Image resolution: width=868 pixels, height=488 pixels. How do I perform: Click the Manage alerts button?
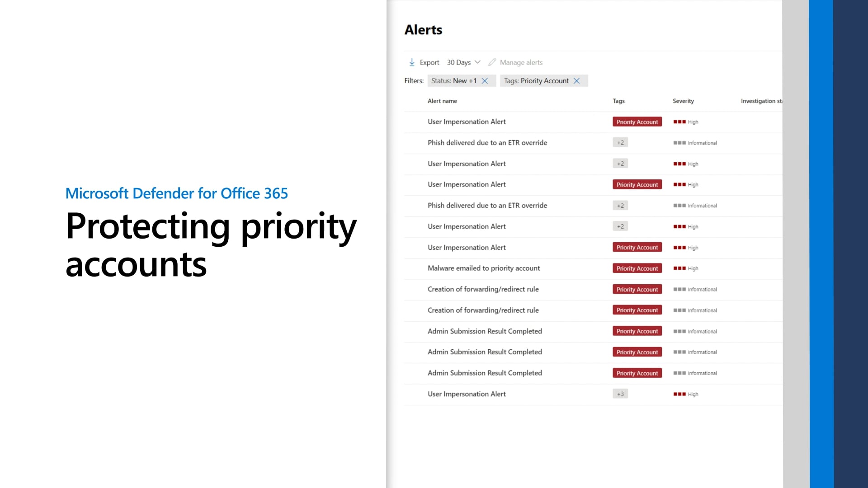click(x=521, y=62)
